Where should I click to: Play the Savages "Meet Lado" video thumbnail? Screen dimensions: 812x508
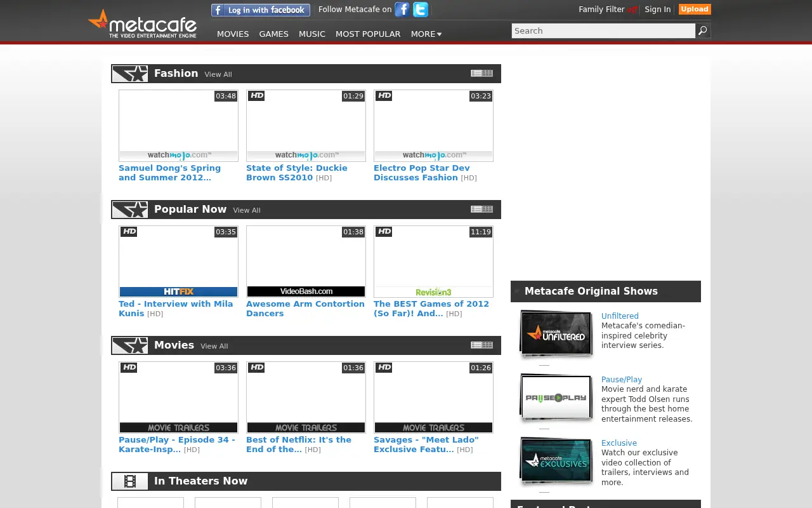pyautogui.click(x=433, y=397)
